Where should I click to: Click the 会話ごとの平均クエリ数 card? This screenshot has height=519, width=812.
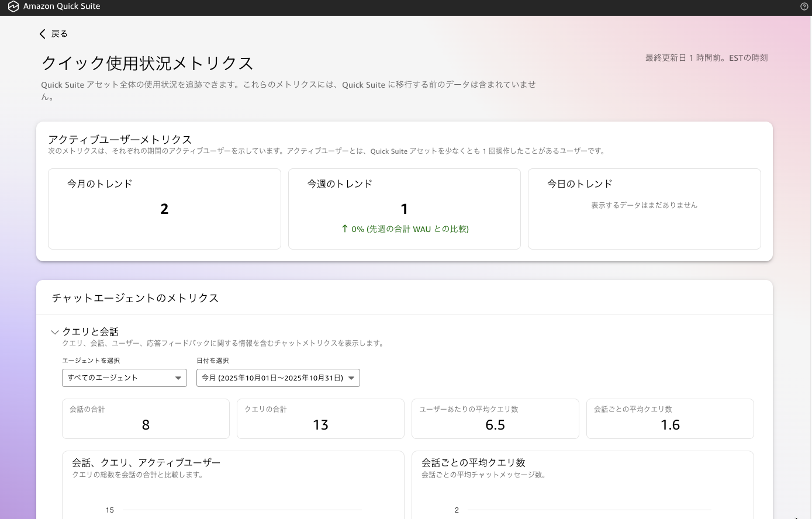click(x=670, y=418)
